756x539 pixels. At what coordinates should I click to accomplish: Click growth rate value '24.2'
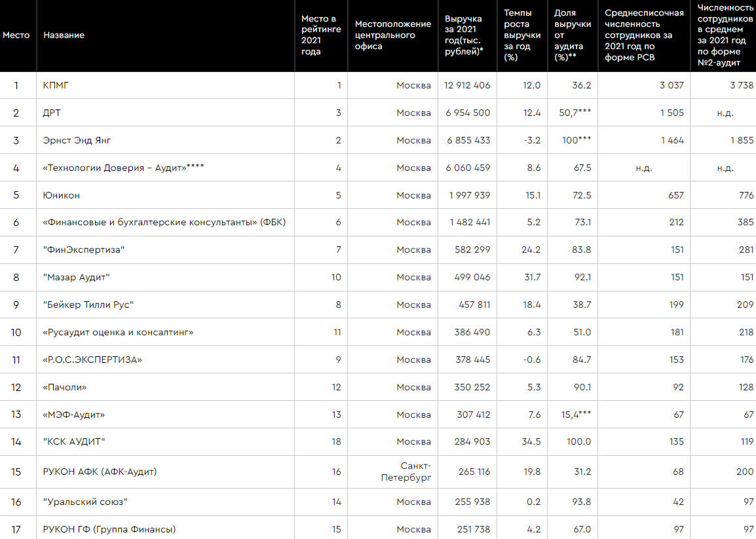(x=531, y=250)
